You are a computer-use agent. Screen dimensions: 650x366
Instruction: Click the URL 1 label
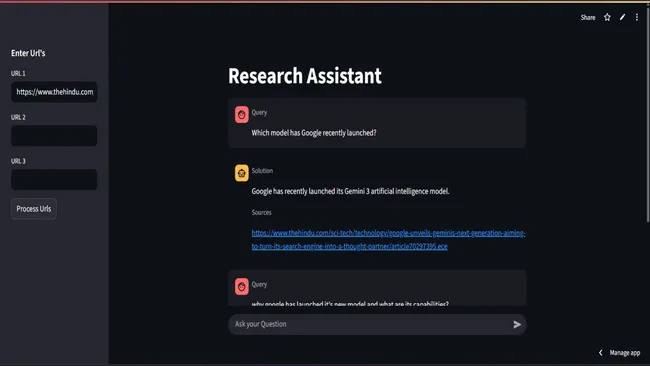18,73
